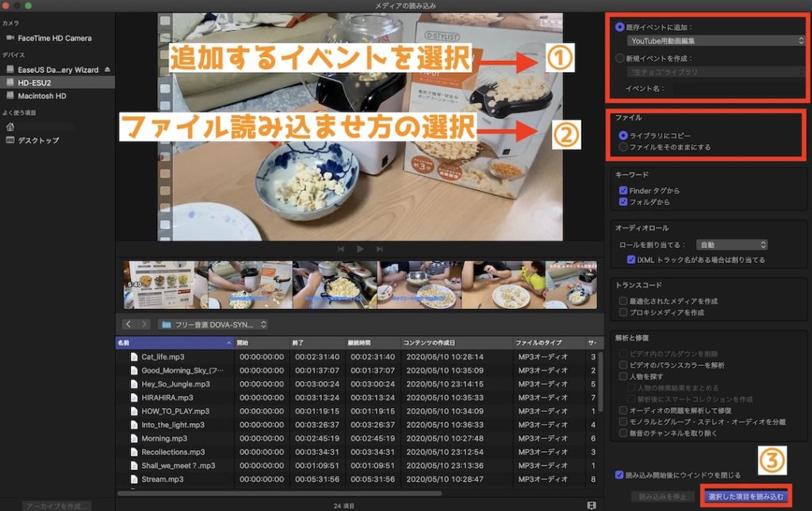Open the フリー音源 DOVA-SYN folder path dropdown
This screenshot has width=812, height=511.
pos(211,324)
